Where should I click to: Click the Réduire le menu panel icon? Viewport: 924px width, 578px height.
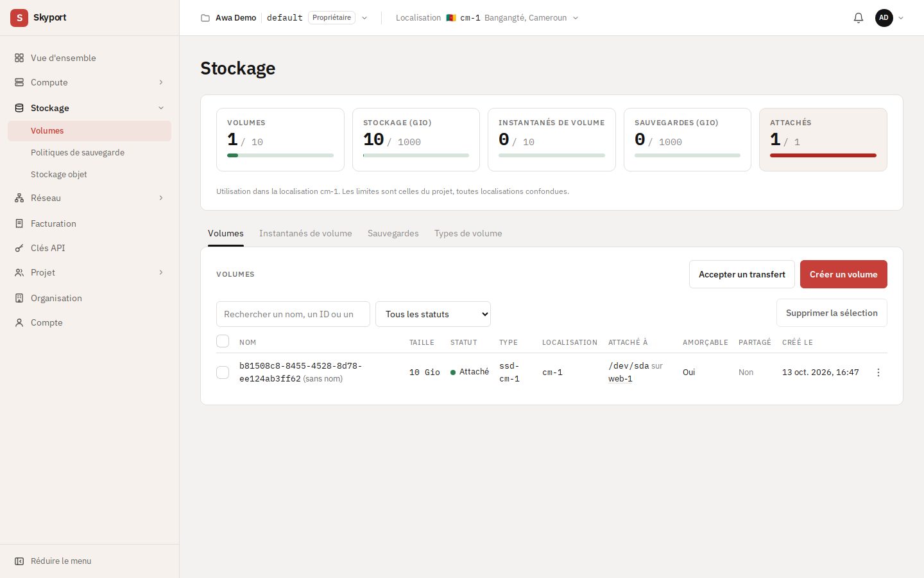(x=19, y=561)
